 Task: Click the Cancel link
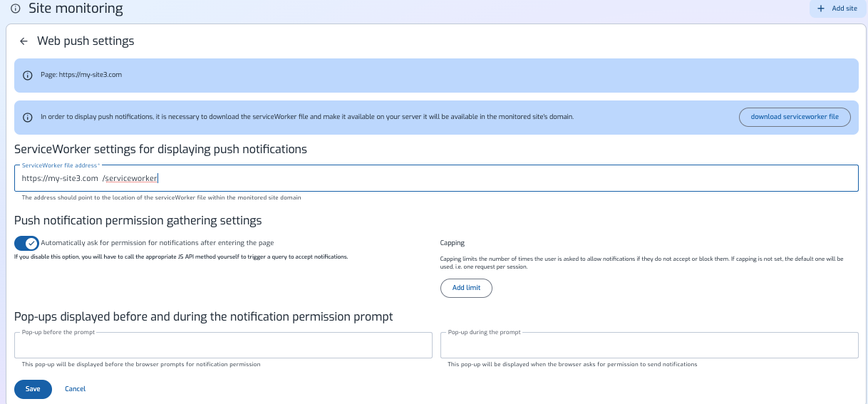pyautogui.click(x=75, y=389)
